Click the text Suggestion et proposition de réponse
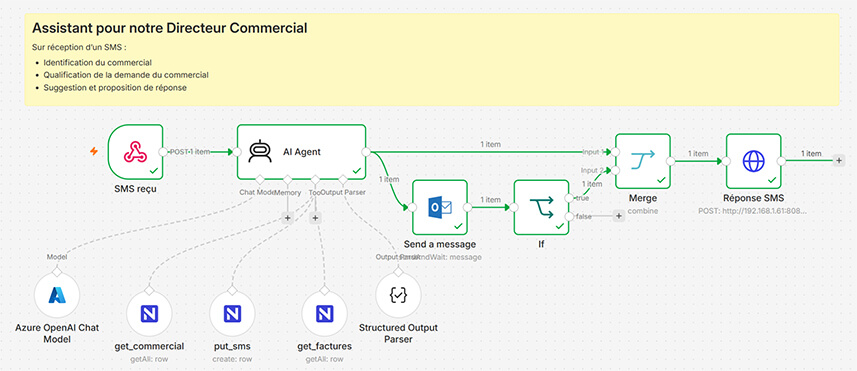 (115, 87)
